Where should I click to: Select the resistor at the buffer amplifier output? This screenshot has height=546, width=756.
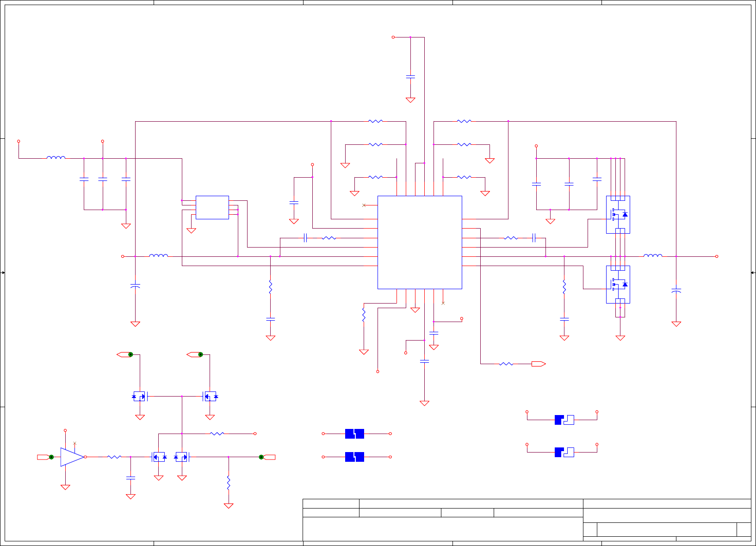114,457
